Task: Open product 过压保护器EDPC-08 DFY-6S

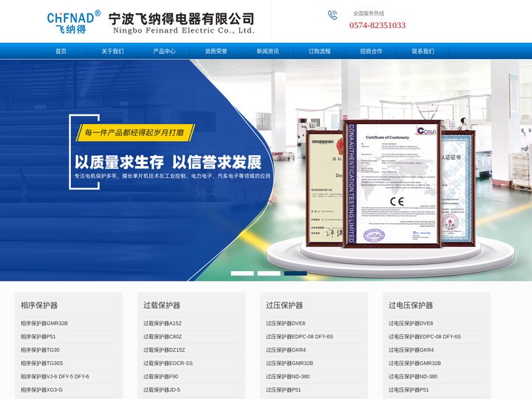Action: [x=299, y=337]
